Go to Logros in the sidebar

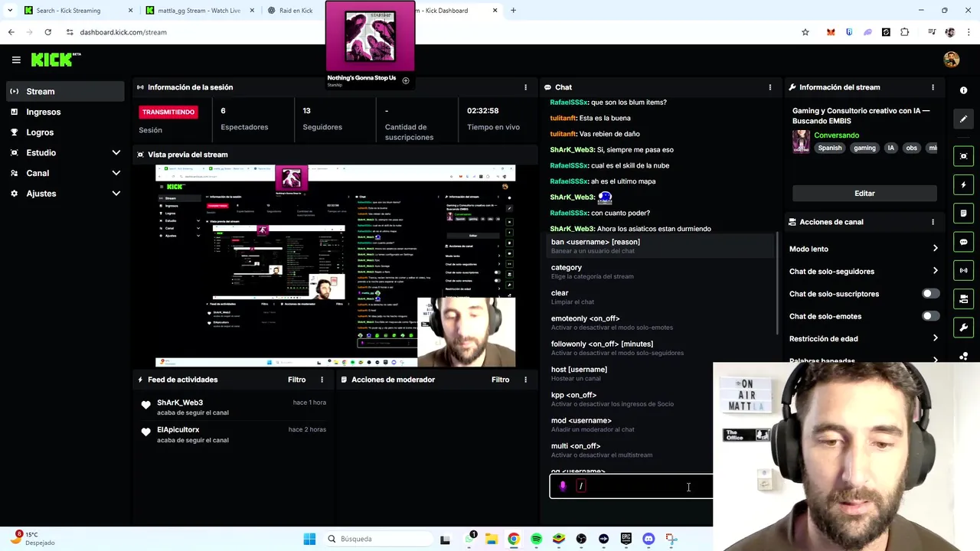pyautogui.click(x=65, y=132)
